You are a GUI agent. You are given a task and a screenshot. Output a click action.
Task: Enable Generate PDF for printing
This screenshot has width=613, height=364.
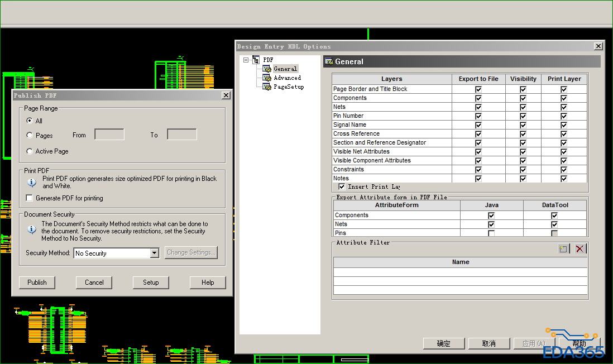30,198
